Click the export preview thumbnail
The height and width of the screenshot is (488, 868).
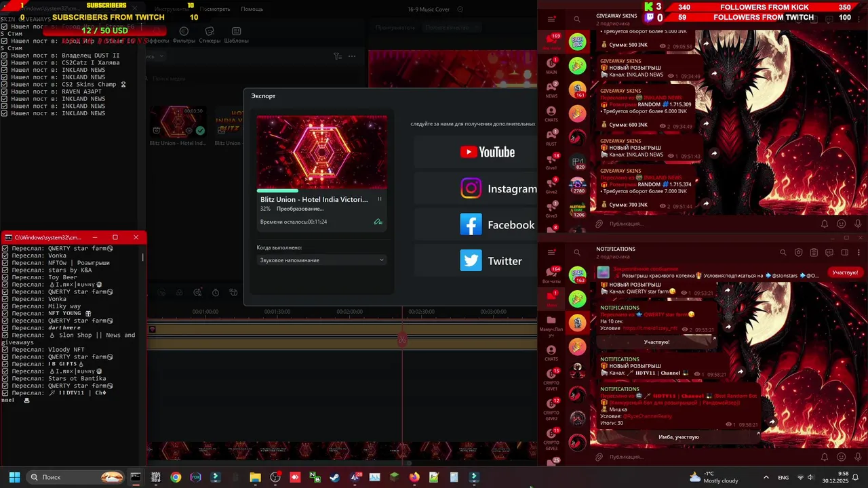coord(321,152)
